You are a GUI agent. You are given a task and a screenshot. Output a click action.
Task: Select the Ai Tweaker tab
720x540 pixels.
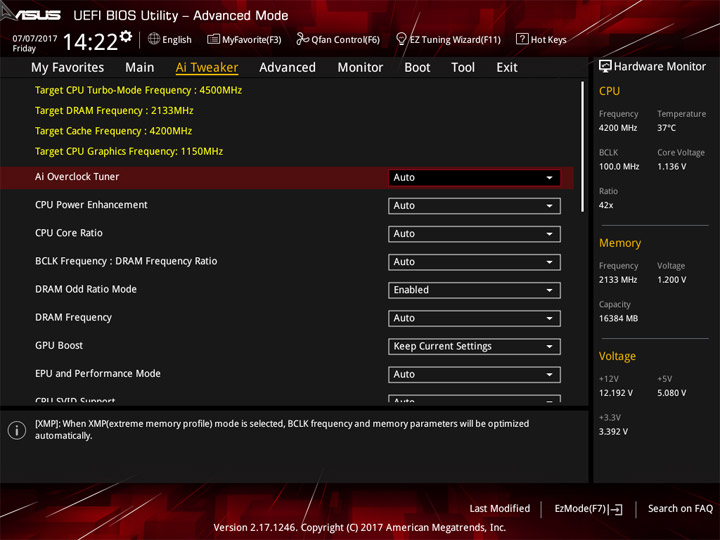click(x=207, y=68)
